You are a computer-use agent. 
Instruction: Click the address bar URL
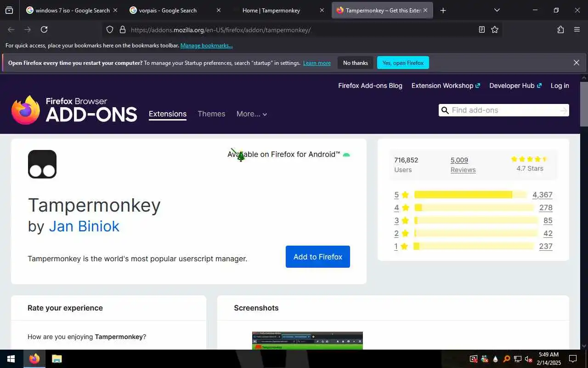point(220,30)
